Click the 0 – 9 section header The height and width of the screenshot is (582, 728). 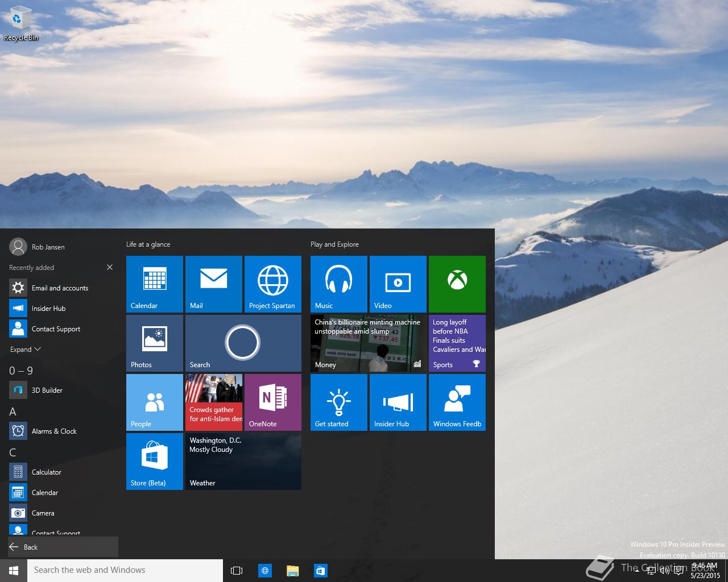click(x=21, y=371)
